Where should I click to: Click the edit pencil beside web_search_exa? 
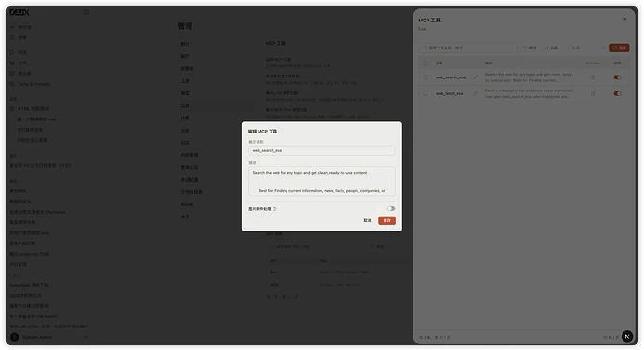475,77
